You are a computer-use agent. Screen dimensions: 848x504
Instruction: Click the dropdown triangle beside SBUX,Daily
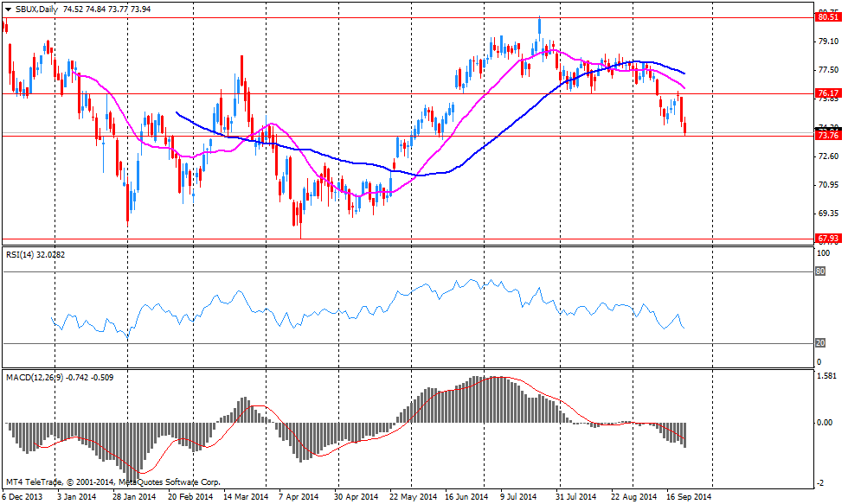(7, 9)
